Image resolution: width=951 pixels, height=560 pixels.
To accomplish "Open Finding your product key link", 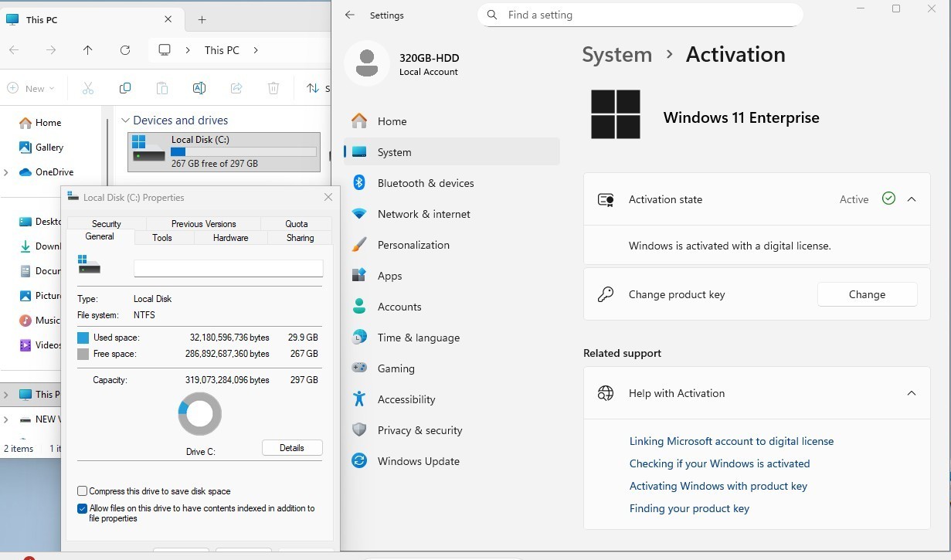I will click(x=689, y=508).
